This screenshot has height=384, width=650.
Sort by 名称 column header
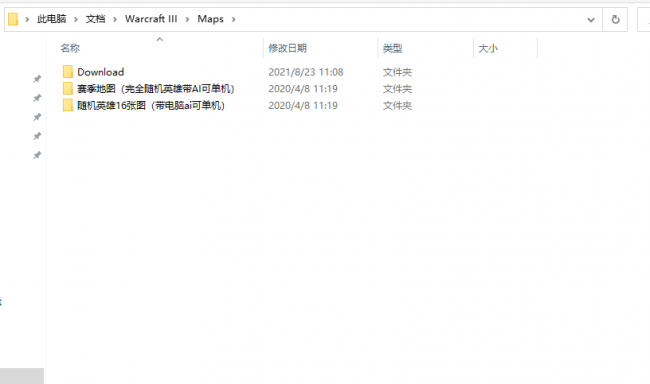70,48
